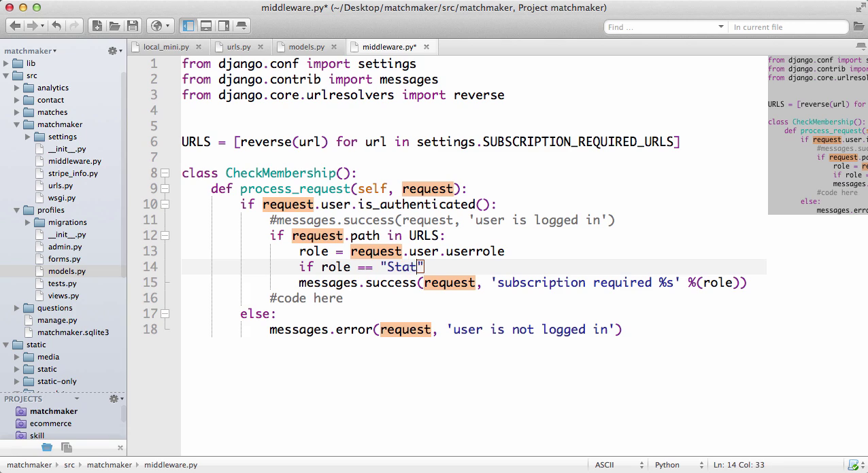This screenshot has height=473, width=868.
Task: Select the middleware.py tab
Action: click(x=389, y=47)
